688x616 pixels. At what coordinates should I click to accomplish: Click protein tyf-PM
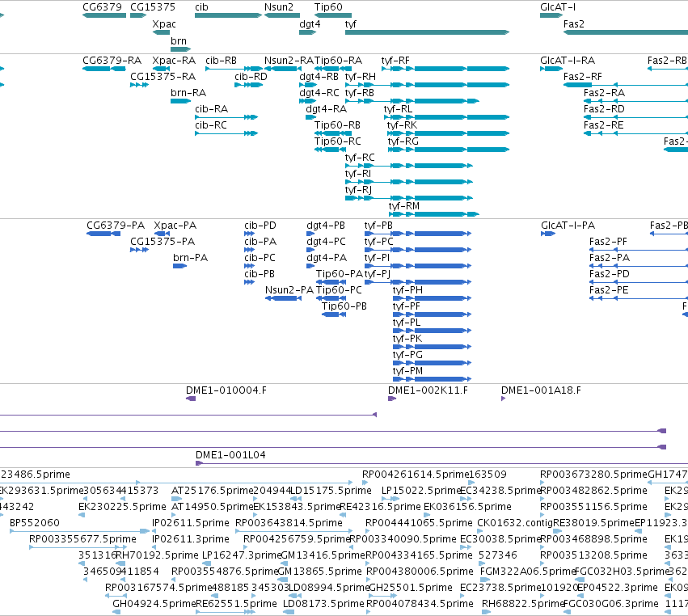point(407,372)
